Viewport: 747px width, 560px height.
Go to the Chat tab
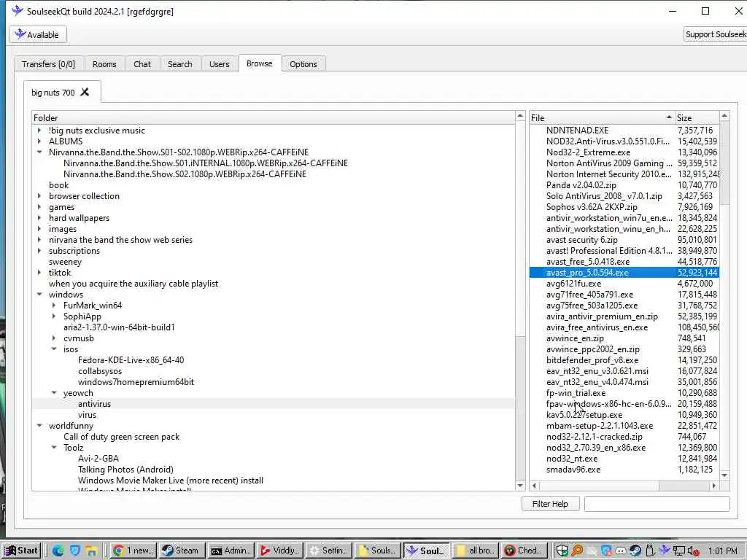(x=142, y=64)
